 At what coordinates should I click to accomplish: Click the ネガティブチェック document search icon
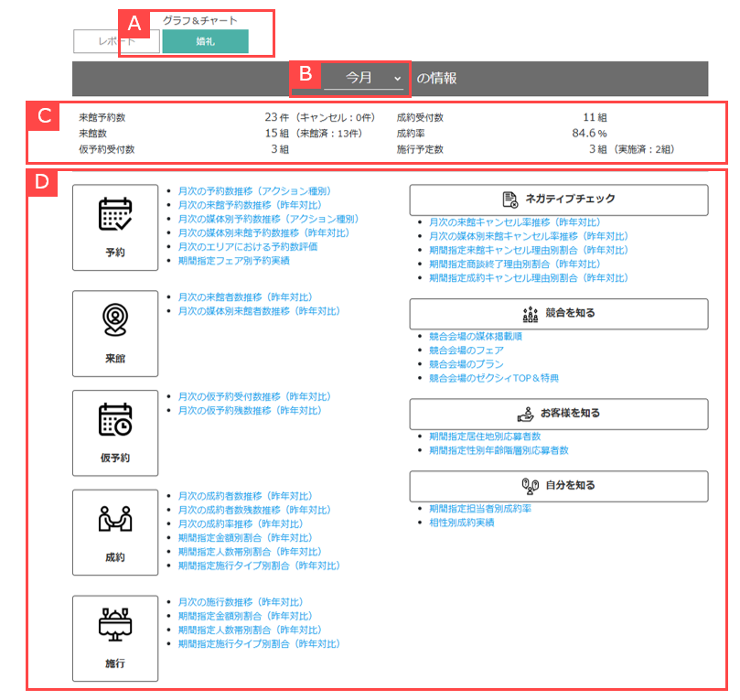tap(510, 199)
